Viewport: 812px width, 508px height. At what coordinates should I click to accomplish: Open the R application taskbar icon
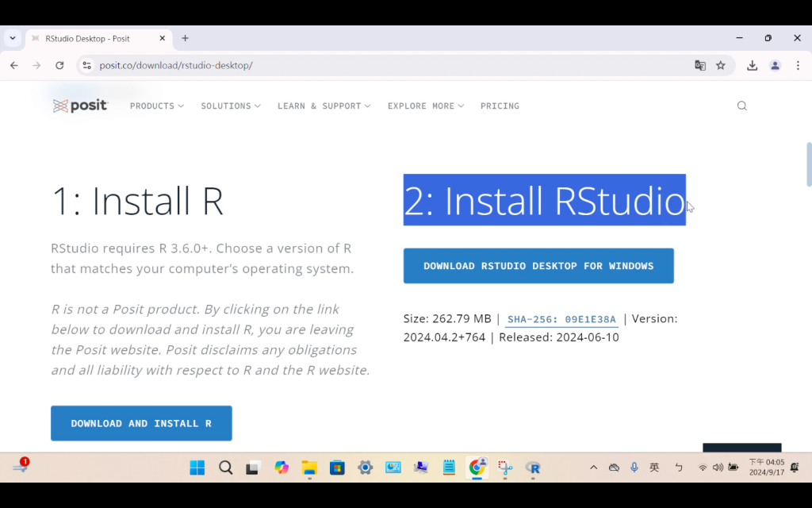pyautogui.click(x=533, y=468)
